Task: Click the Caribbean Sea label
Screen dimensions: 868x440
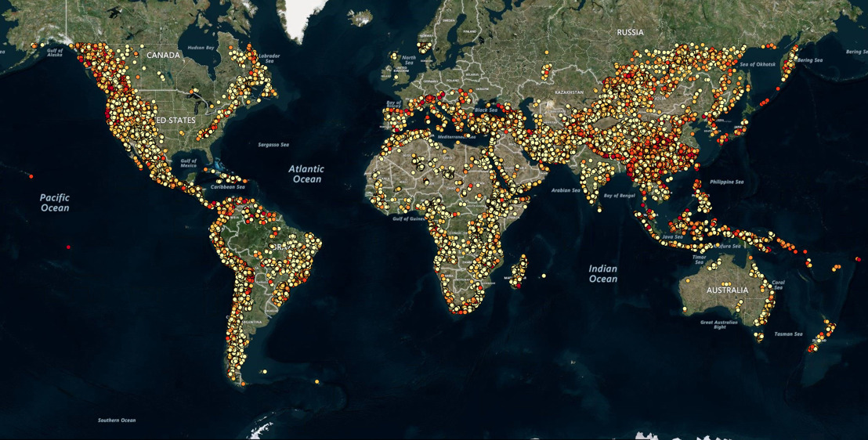Action: click(x=226, y=187)
